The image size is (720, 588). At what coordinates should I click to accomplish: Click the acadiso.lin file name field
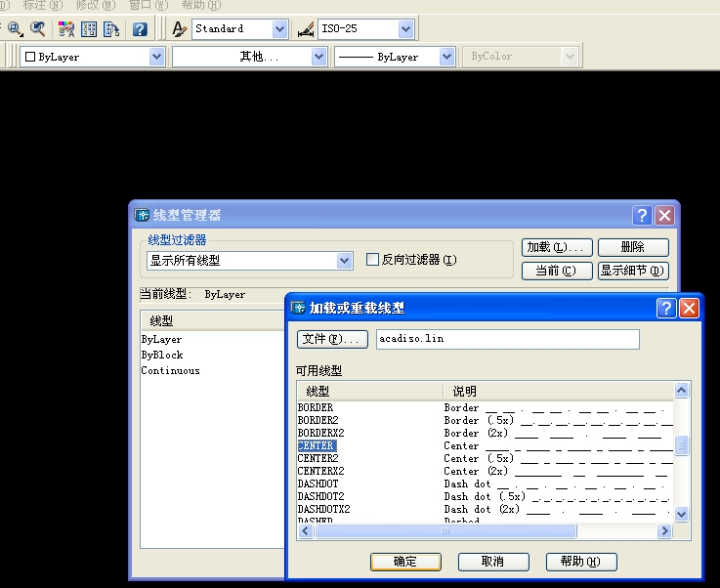coord(508,339)
